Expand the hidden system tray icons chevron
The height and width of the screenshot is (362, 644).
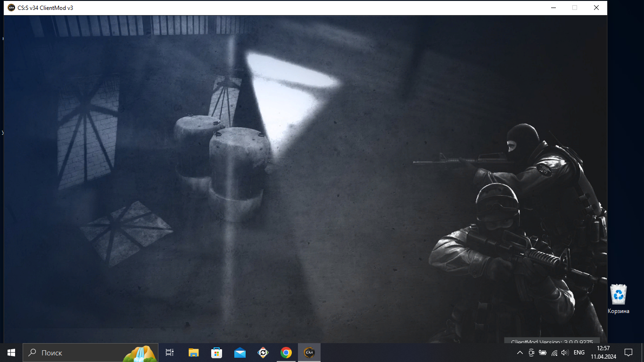coord(520,353)
